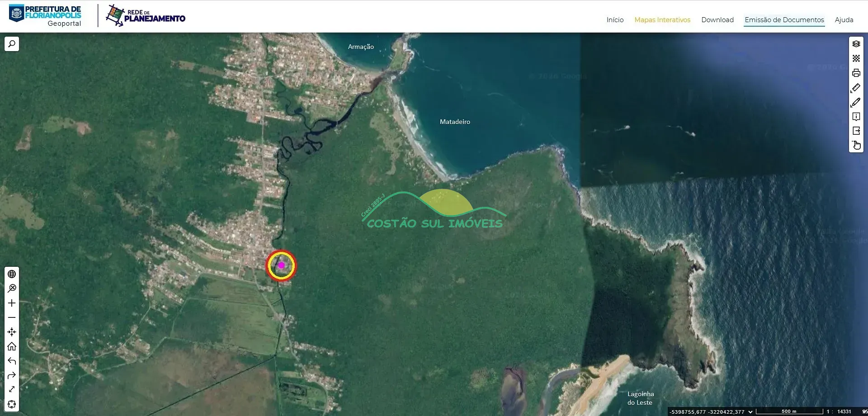Click the map scale value 14331

(844, 412)
